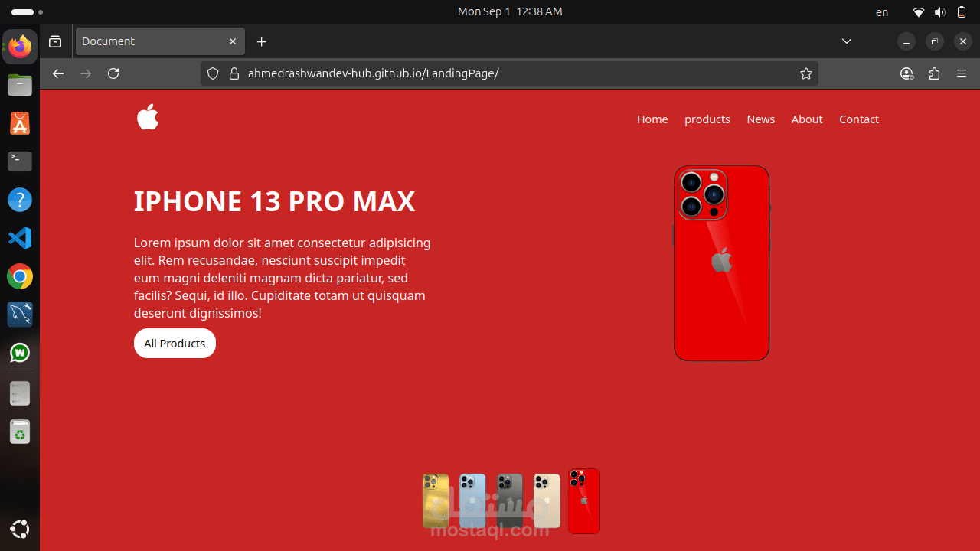Click the large red iPhone image
This screenshot has height=551, width=980.
721,263
